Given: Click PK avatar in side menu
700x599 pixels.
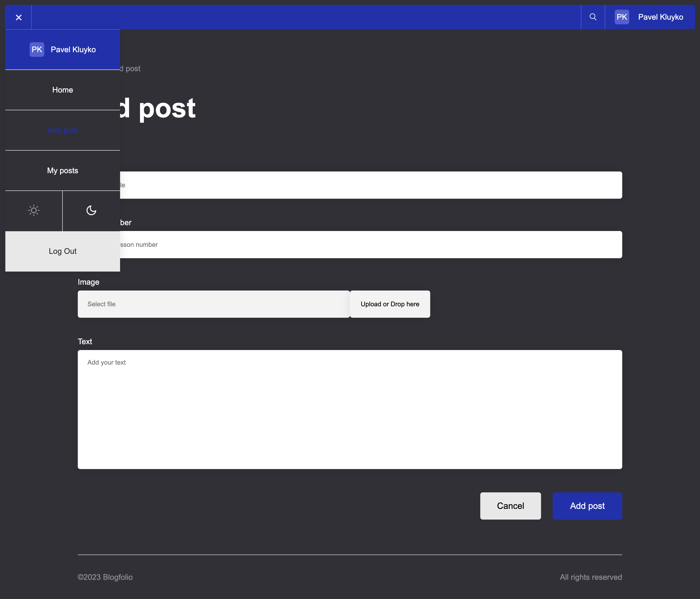Looking at the screenshot, I should click(x=37, y=50).
